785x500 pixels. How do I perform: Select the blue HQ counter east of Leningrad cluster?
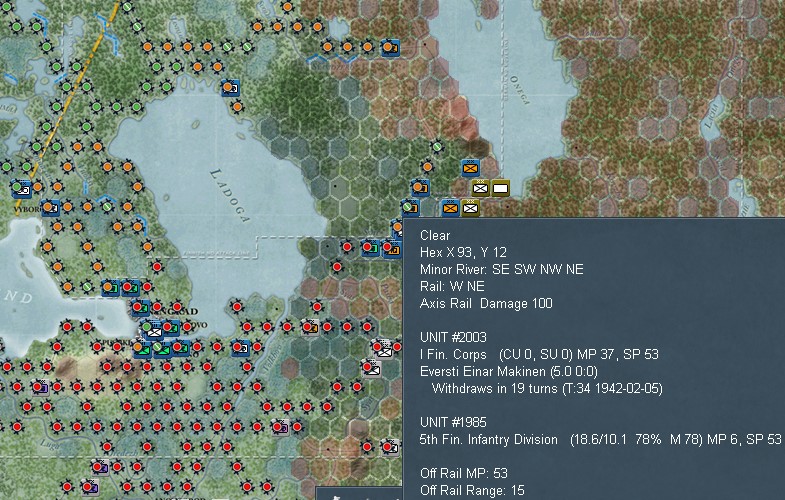[x=240, y=348]
